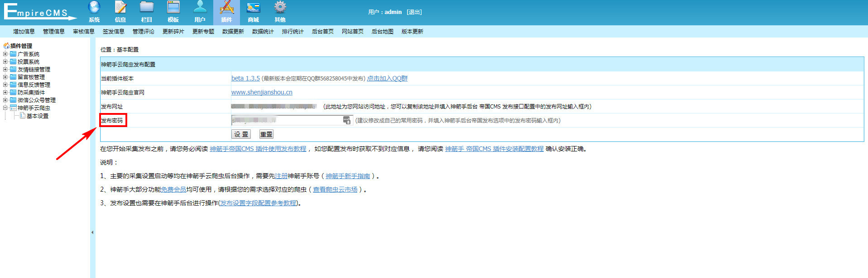Open 数据更新 in the submenu
The width and height of the screenshot is (868, 278).
coord(233,32)
